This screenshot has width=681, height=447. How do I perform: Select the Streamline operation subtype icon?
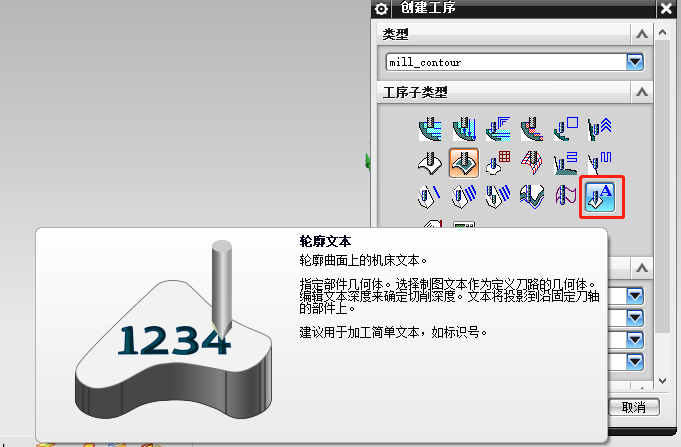531,161
